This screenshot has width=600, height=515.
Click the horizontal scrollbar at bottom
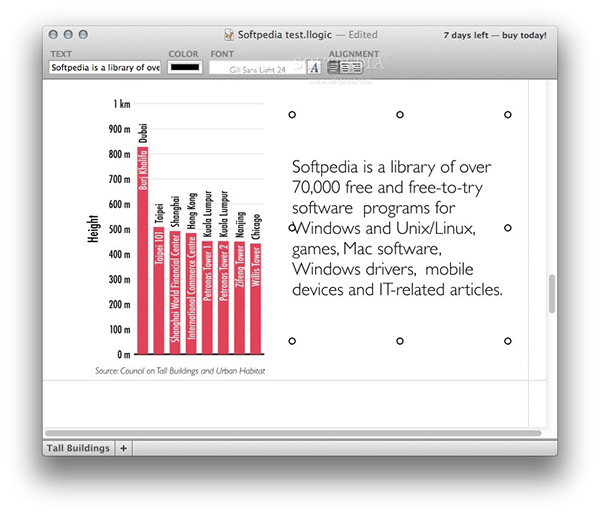[293, 433]
